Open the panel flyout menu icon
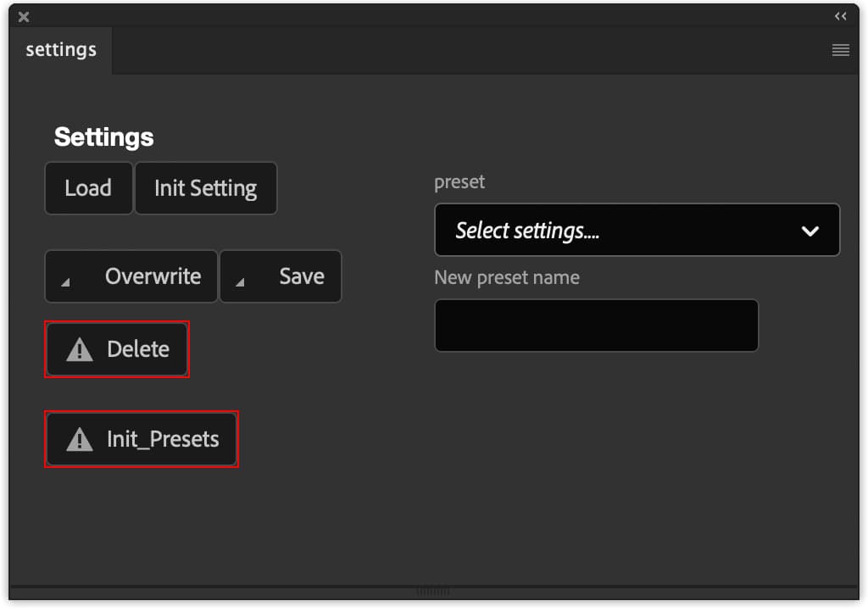Image resolution: width=868 pixels, height=612 pixels. coord(840,50)
